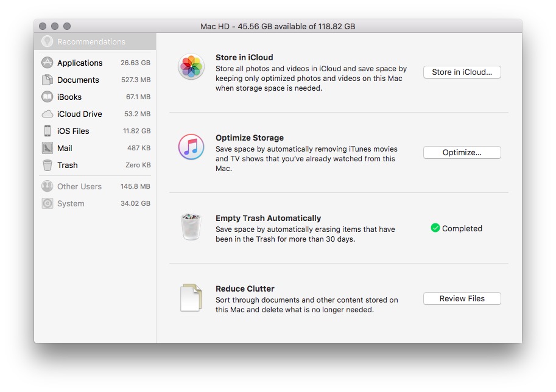The height and width of the screenshot is (392, 556).
Task: Open the Applications category label
Action: pyautogui.click(x=80, y=63)
